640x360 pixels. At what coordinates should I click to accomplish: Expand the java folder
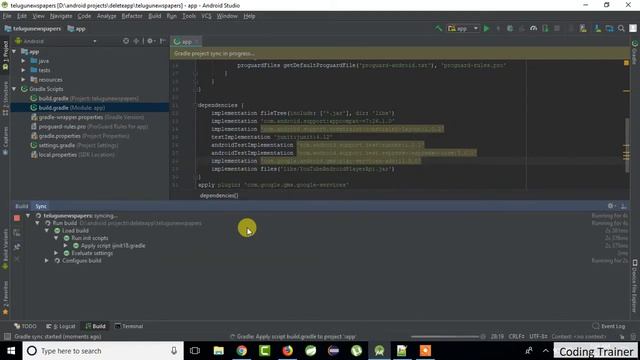(x=23, y=61)
